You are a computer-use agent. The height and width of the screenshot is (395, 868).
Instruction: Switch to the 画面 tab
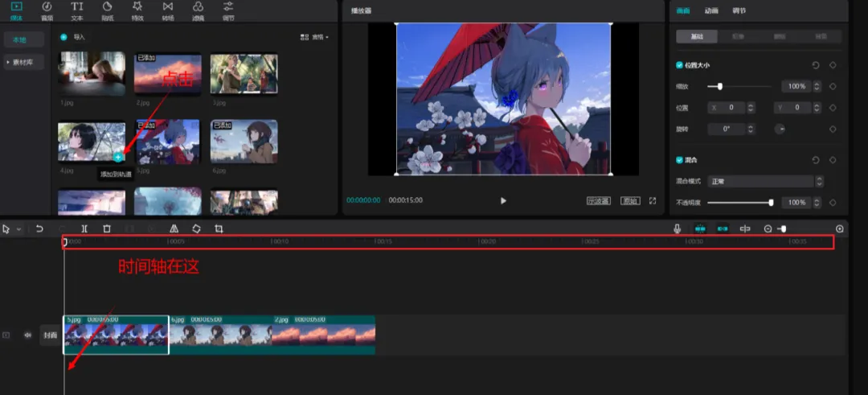(x=682, y=10)
